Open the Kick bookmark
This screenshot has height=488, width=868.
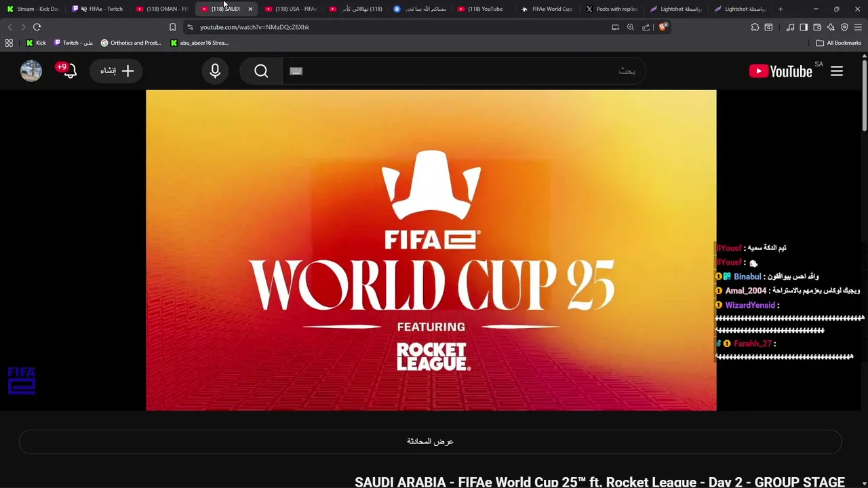pos(36,43)
